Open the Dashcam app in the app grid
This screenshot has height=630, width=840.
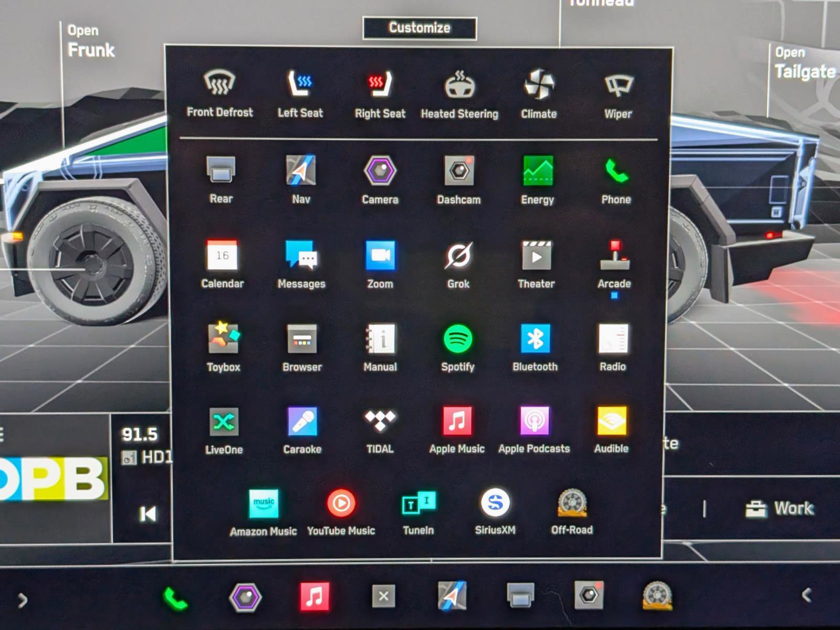[459, 180]
